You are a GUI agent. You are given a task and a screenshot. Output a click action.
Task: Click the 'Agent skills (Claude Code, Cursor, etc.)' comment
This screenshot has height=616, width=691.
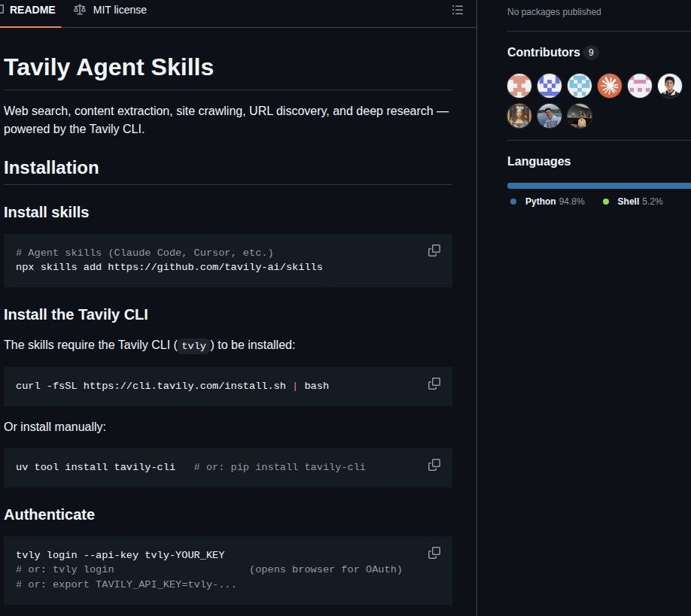[x=145, y=253]
